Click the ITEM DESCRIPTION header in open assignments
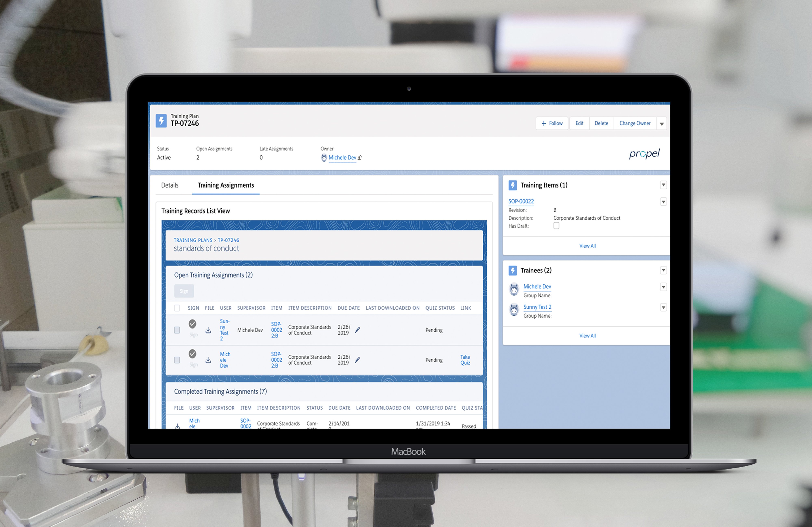This screenshot has width=812, height=527. tap(310, 308)
